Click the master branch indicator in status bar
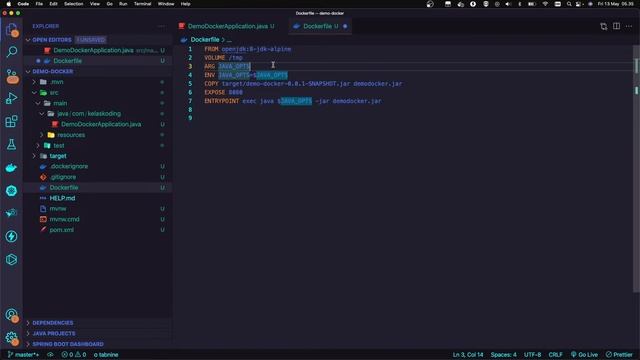Viewport: 640px width, 360px height. (x=23, y=355)
